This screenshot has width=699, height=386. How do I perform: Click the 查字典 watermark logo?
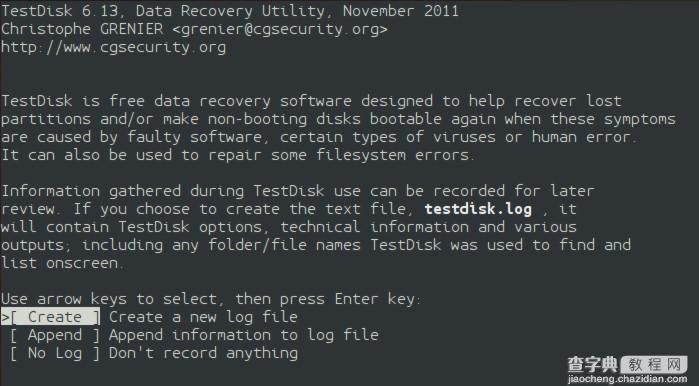(x=592, y=365)
